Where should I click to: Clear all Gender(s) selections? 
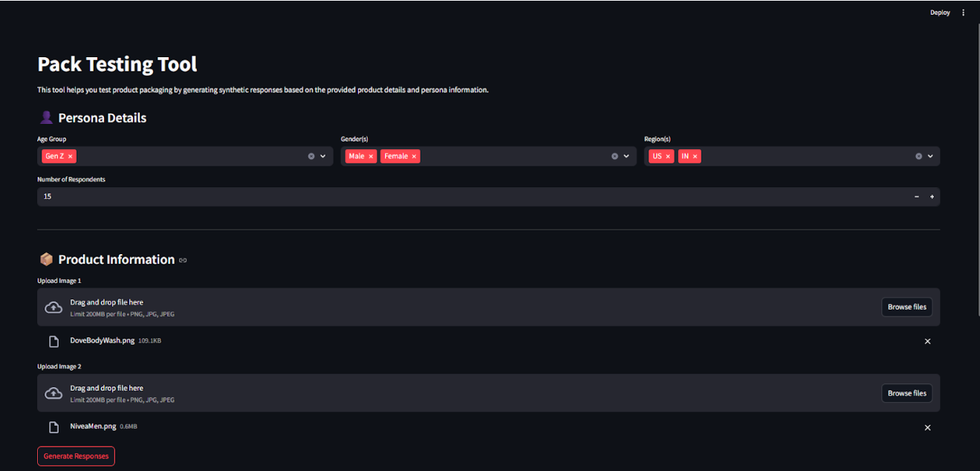click(614, 156)
